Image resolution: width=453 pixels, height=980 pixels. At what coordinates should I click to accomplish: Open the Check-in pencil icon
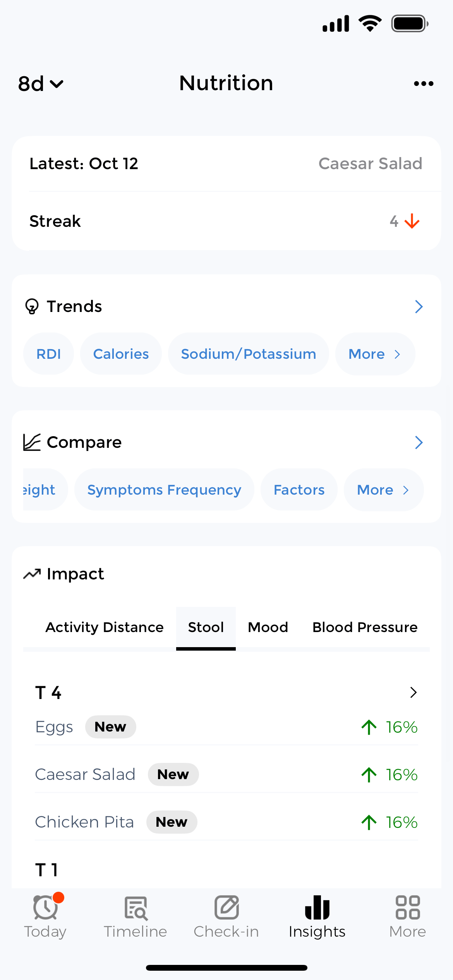226,907
